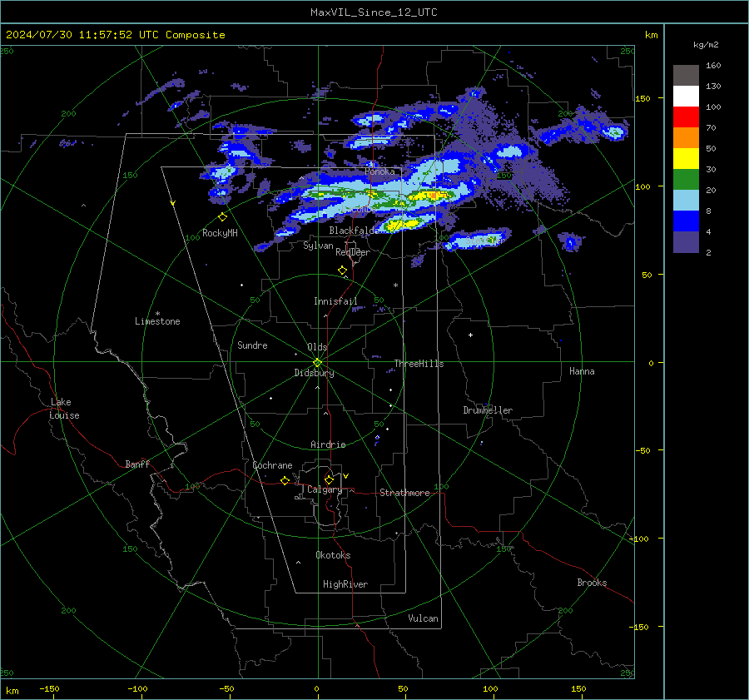The image size is (749, 700).
Task: Click the yellow diamond marker near RedDeer
Action: [342, 271]
